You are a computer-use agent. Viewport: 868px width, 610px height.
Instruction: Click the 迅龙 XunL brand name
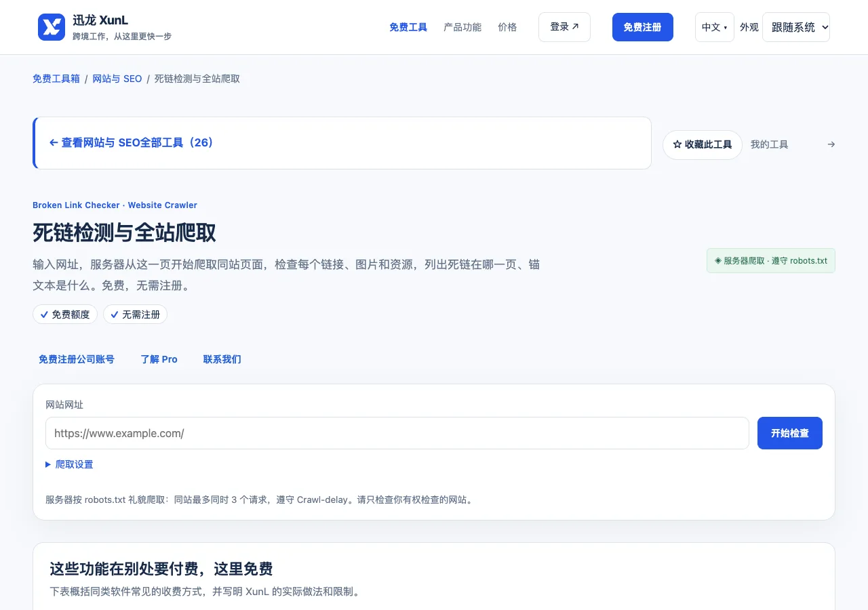pyautogui.click(x=100, y=20)
